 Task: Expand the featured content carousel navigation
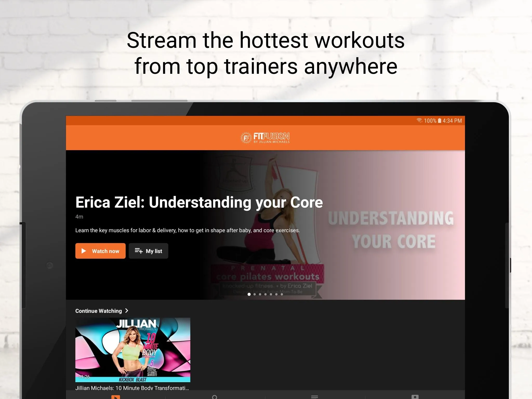tap(265, 295)
